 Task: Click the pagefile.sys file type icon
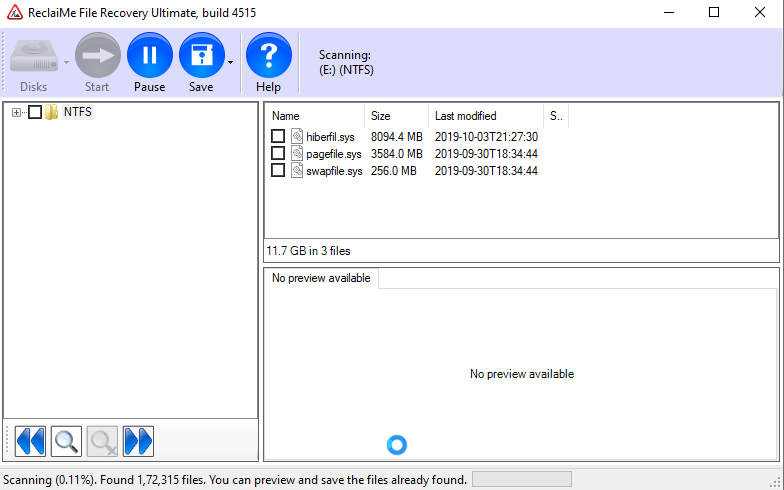click(x=297, y=153)
